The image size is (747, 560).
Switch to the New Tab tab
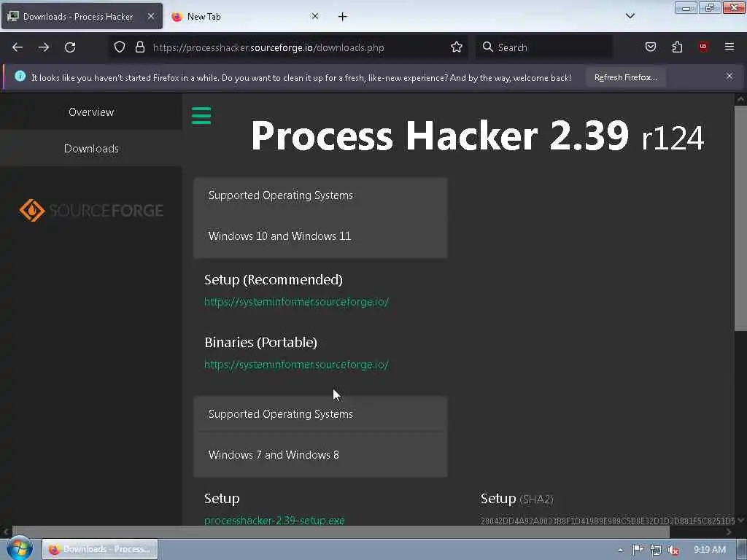coord(245,17)
